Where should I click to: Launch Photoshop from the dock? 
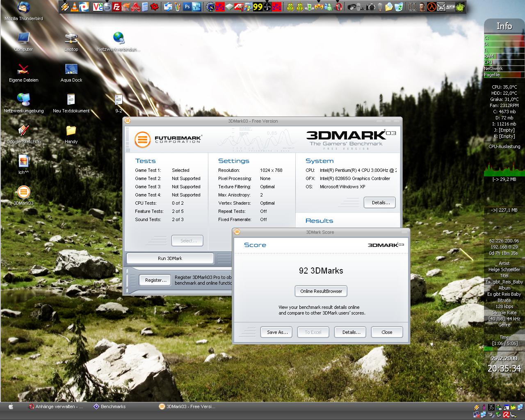tap(187, 7)
